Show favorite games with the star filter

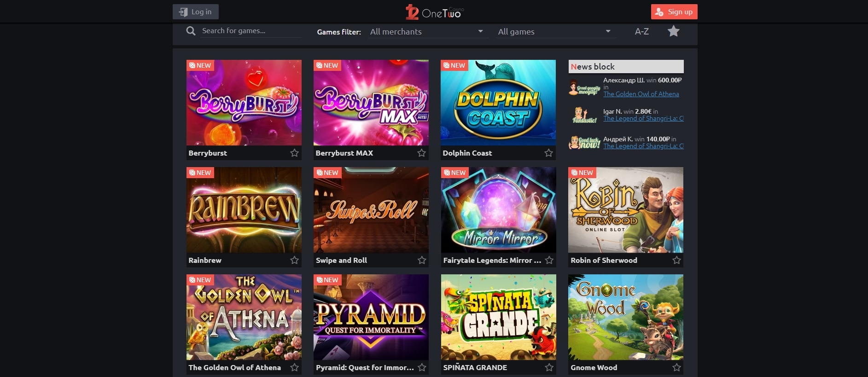(x=673, y=31)
